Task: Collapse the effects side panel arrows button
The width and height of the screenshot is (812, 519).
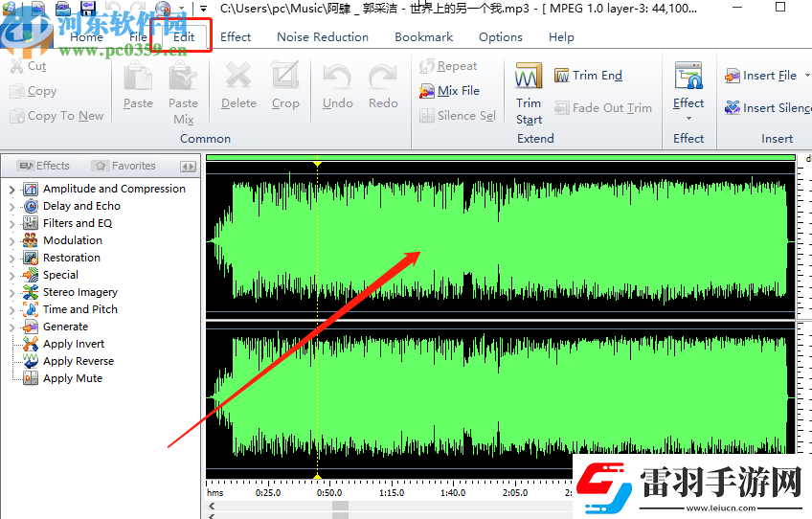Action: 188,167
